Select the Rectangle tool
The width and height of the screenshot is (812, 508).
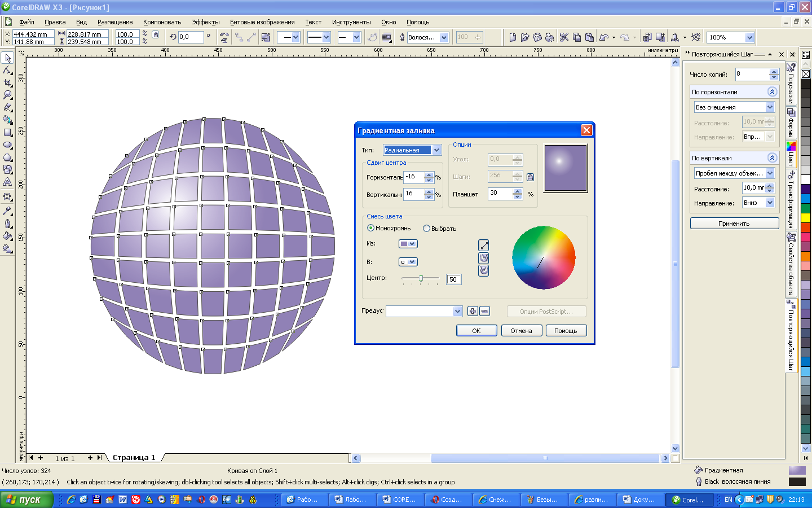(x=7, y=133)
